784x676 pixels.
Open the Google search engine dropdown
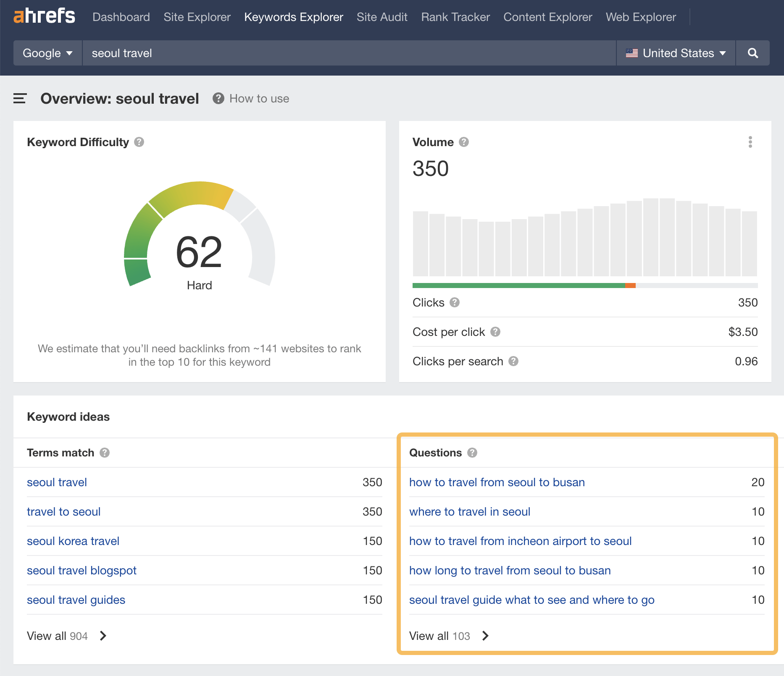click(x=47, y=53)
